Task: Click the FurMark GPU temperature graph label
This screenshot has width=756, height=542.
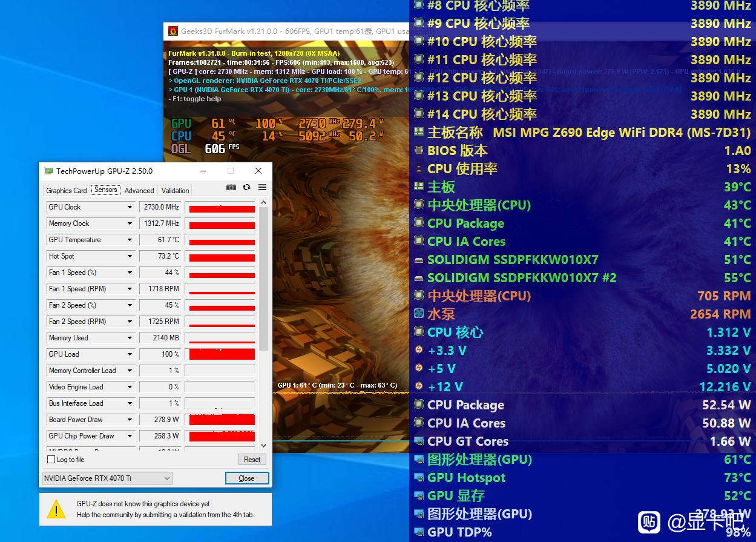Action: [x=337, y=385]
